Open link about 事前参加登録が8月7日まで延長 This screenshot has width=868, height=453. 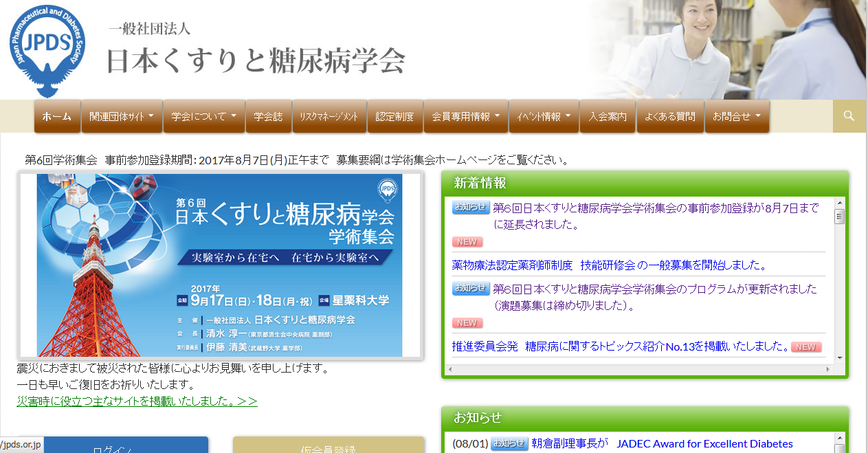tap(656, 216)
